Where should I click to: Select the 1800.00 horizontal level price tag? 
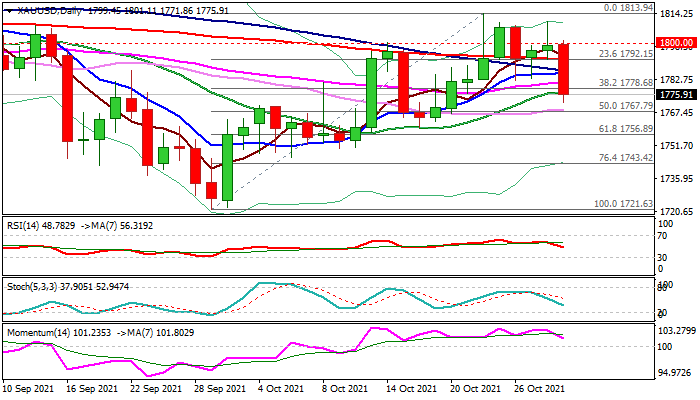click(x=675, y=43)
